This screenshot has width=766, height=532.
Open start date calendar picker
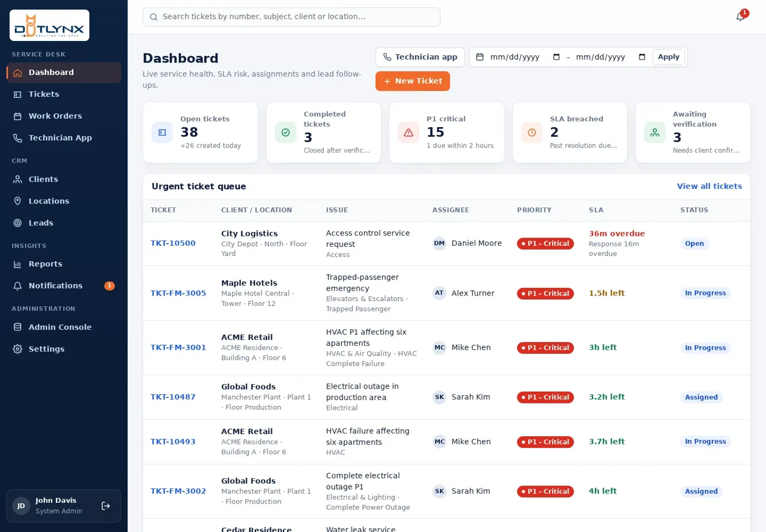[x=556, y=57]
